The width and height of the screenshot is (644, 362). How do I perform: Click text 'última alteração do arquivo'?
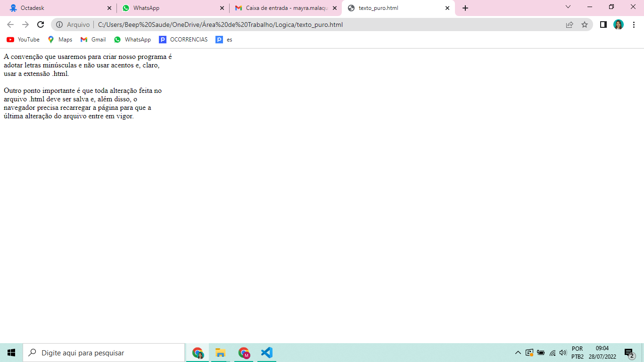[45, 116]
